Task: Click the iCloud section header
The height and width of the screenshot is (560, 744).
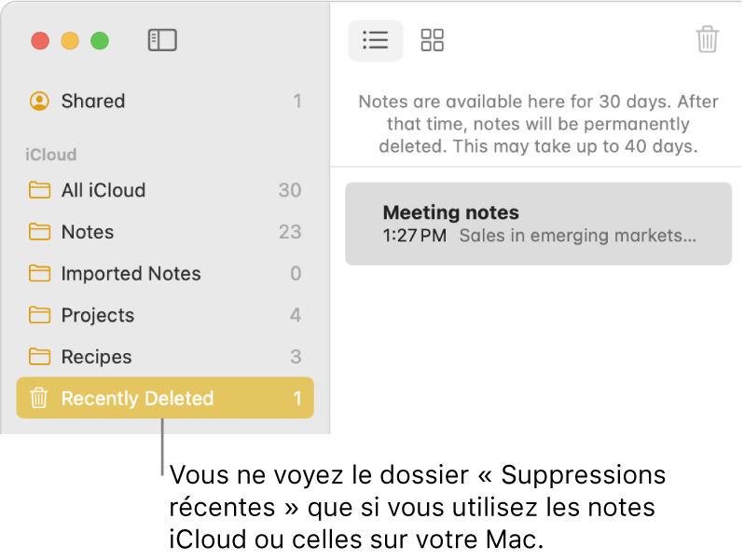Action: point(51,155)
